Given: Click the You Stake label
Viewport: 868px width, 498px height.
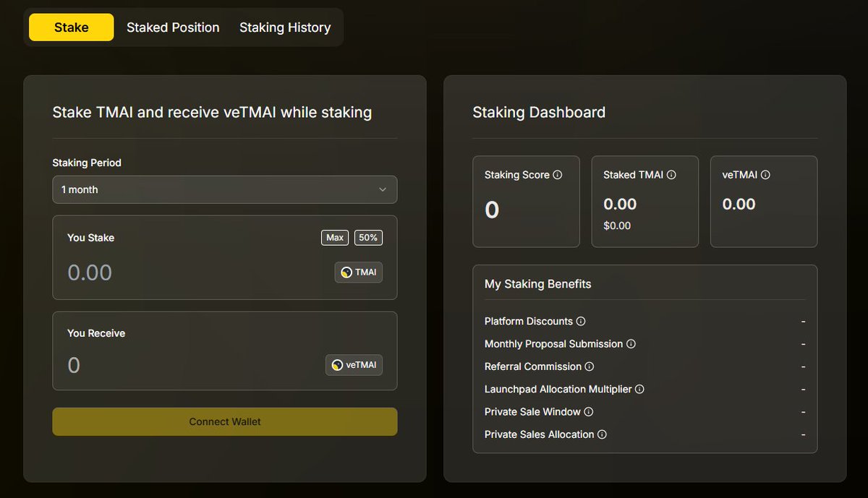Looking at the screenshot, I should pyautogui.click(x=90, y=238).
